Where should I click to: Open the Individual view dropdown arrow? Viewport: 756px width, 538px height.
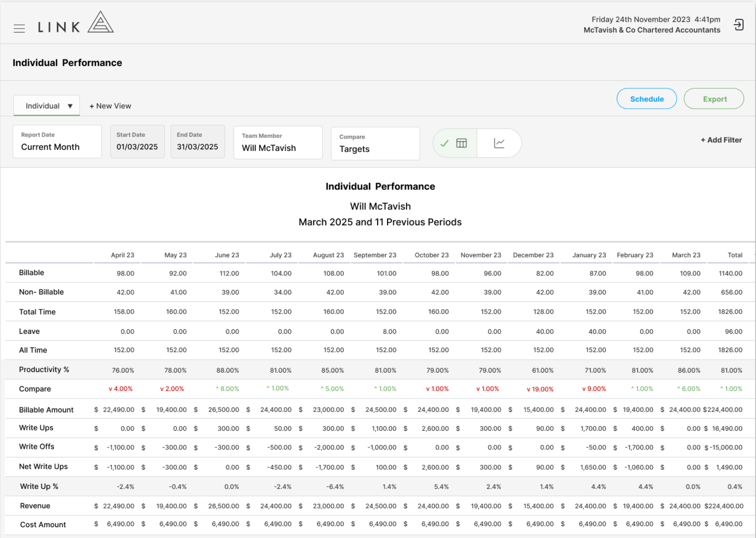tap(70, 106)
